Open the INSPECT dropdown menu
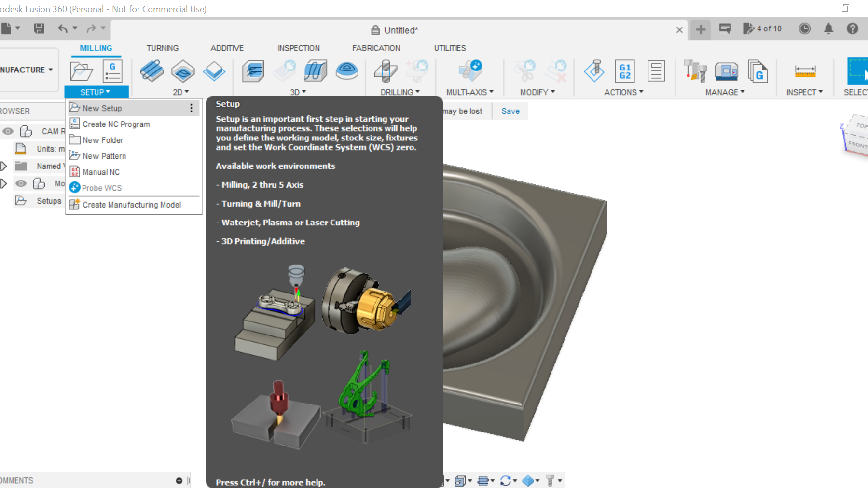 tap(805, 92)
